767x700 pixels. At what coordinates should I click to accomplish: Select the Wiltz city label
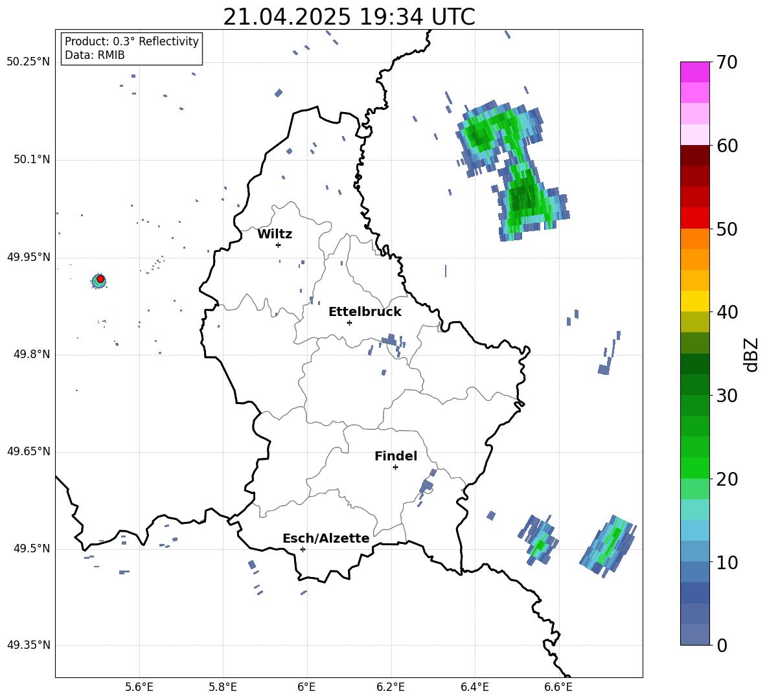275,234
